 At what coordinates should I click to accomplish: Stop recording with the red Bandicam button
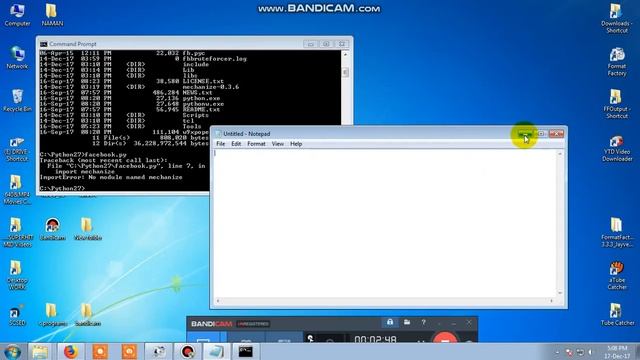pyautogui.click(x=445, y=338)
